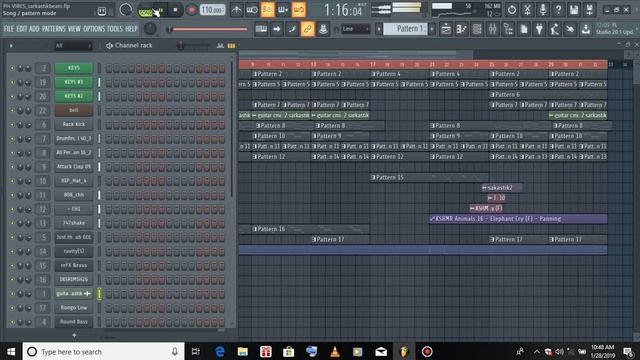
Task: Click the plus button right of Pattern 1
Action: coord(431,29)
